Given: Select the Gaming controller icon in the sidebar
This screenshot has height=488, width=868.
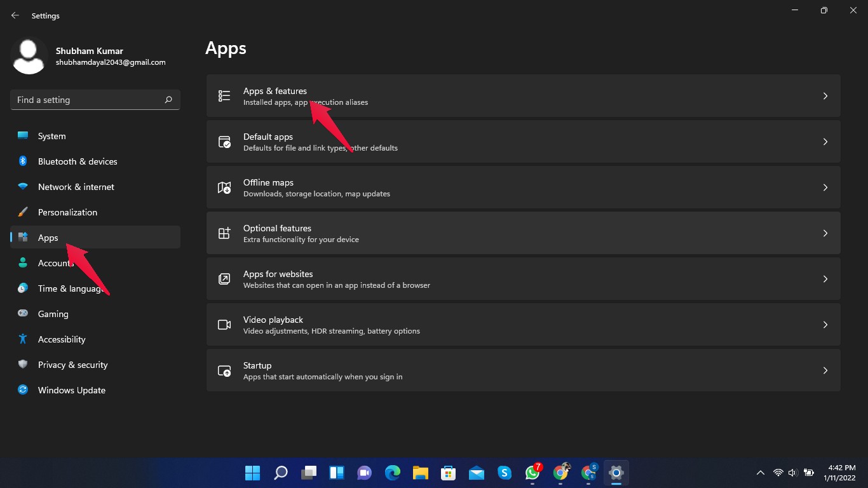Looking at the screenshot, I should click(x=23, y=314).
